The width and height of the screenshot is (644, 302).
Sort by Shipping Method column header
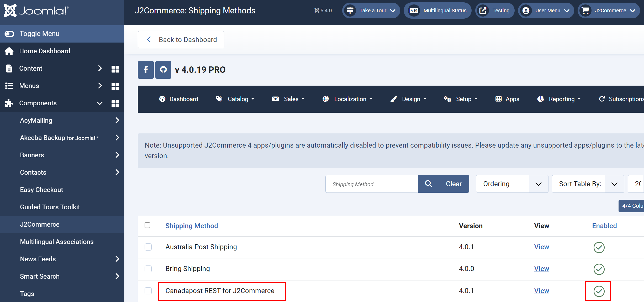192,226
